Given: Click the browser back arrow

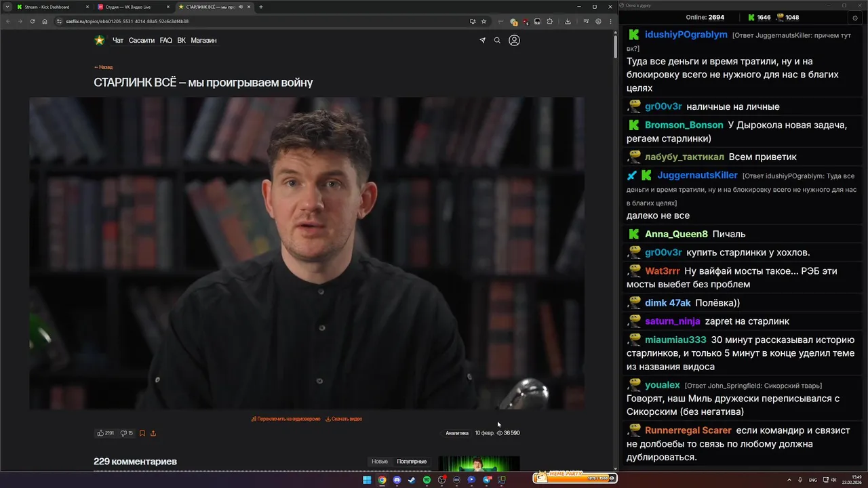Looking at the screenshot, I should pyautogui.click(x=7, y=21).
